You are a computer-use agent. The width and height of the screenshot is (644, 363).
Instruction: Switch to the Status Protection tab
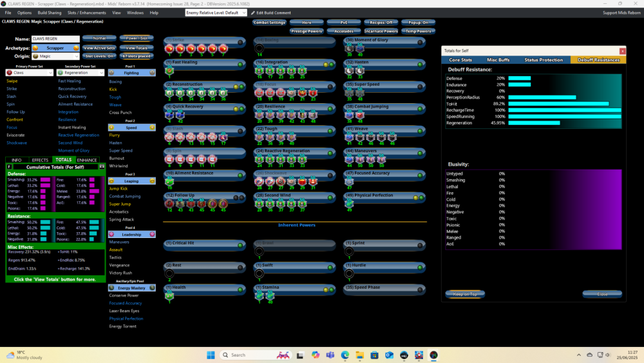544,60
